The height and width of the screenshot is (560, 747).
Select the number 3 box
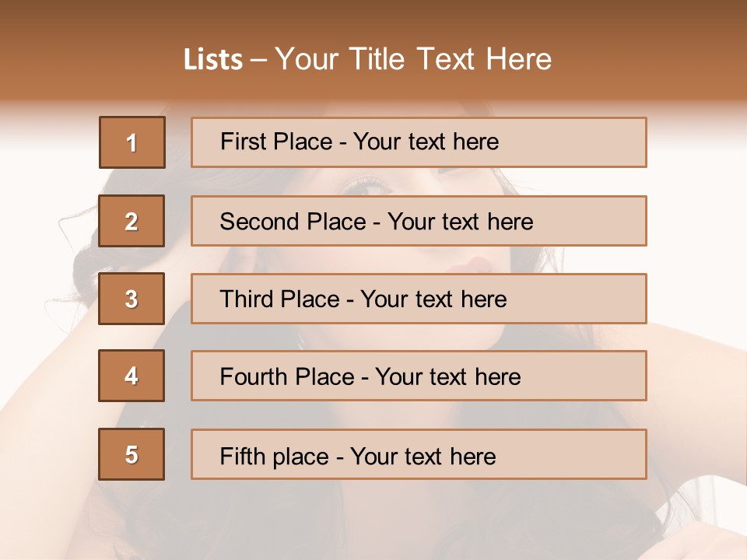132,299
